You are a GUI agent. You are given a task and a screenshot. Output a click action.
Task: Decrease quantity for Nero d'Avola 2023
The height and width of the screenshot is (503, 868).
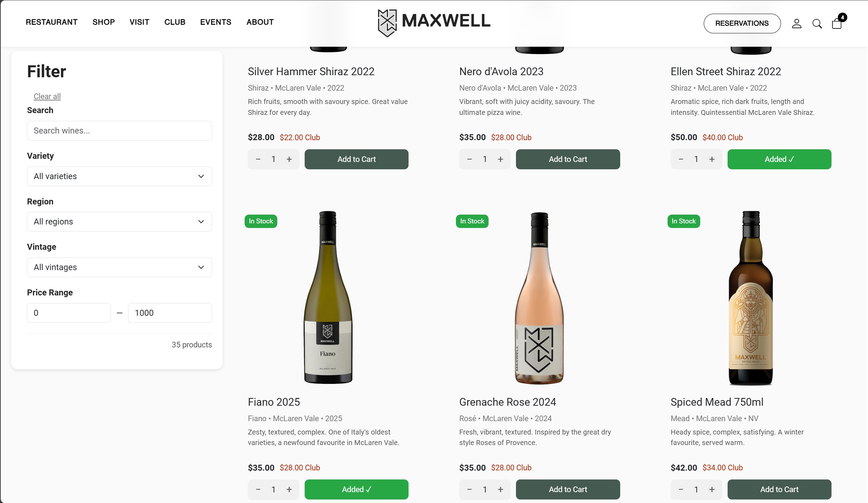pos(469,159)
